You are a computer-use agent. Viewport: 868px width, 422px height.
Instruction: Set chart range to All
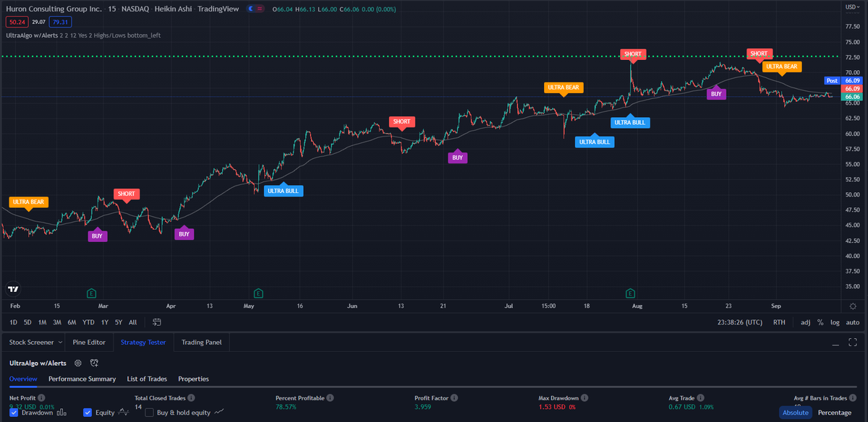(132, 322)
